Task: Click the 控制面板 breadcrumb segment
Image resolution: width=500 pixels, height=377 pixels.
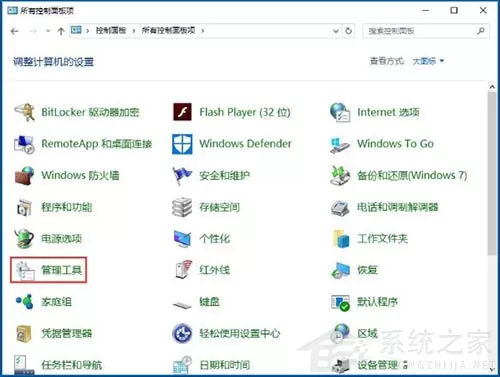Action: pyautogui.click(x=111, y=31)
